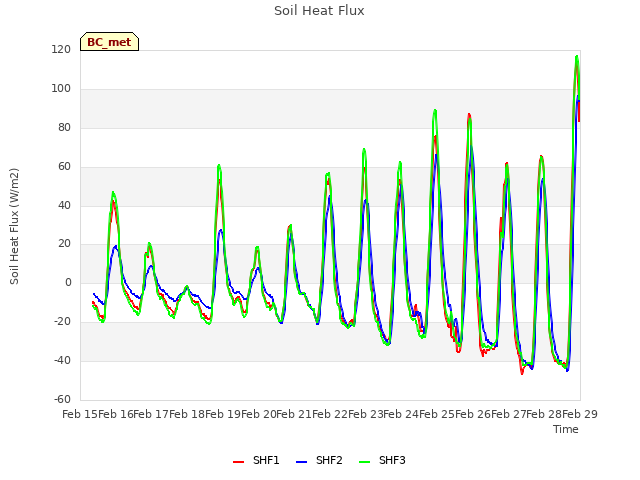Click the Feb 15 x-axis label

point(80,414)
